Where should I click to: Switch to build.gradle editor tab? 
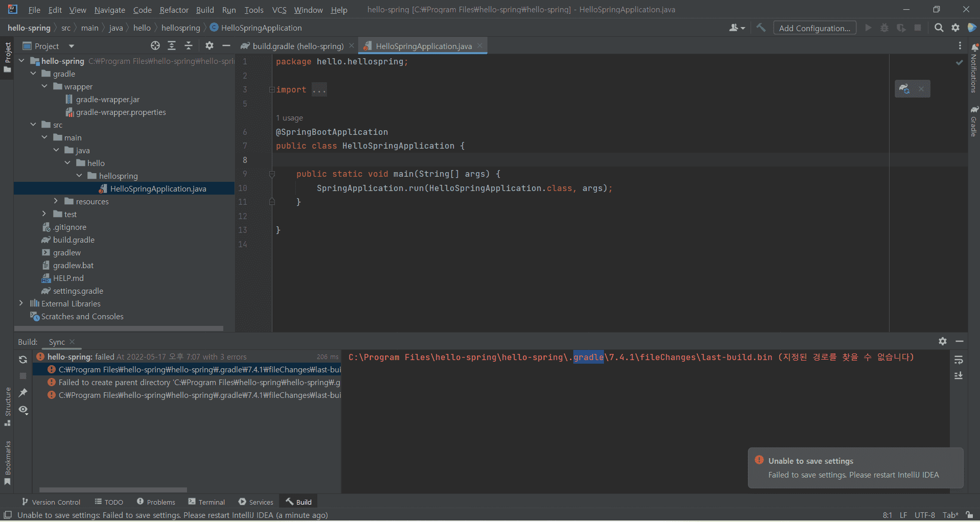(x=298, y=46)
